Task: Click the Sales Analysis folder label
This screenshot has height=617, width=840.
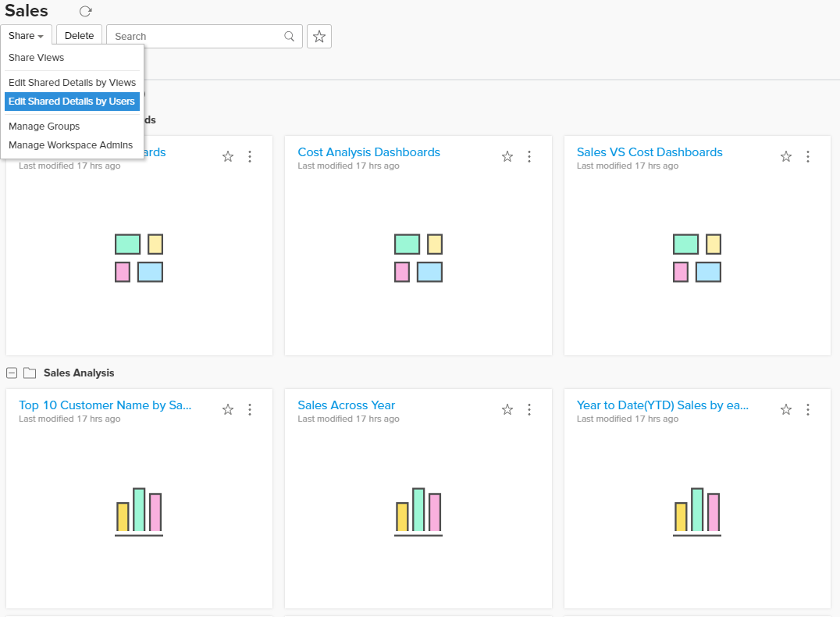Action: [x=79, y=373]
